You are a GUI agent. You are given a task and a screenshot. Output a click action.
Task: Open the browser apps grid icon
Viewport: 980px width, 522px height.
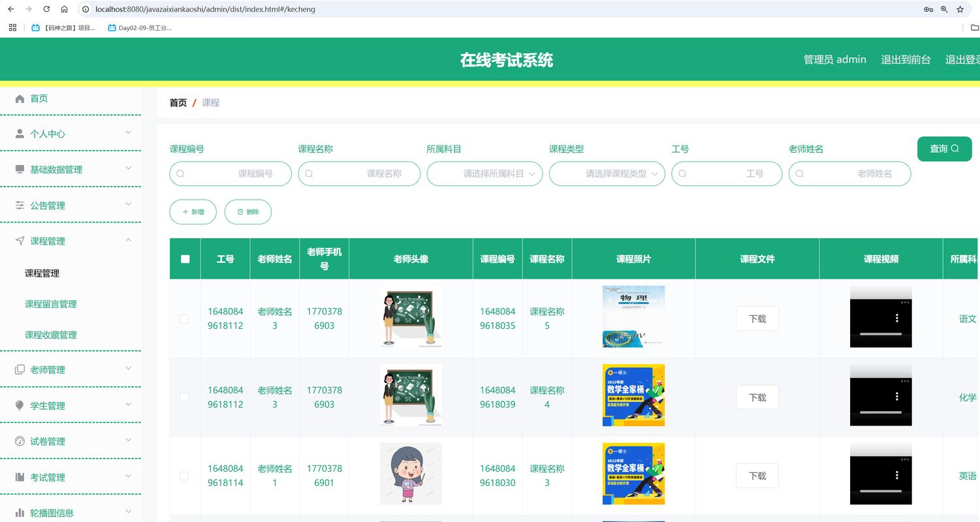point(12,27)
